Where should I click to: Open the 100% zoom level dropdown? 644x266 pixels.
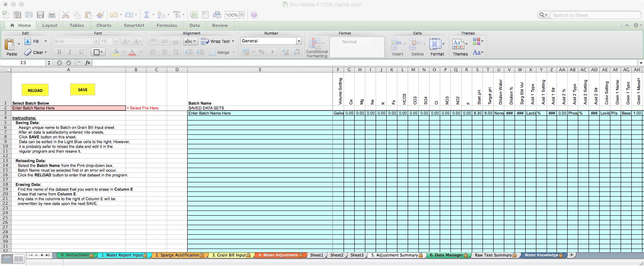click(x=241, y=15)
